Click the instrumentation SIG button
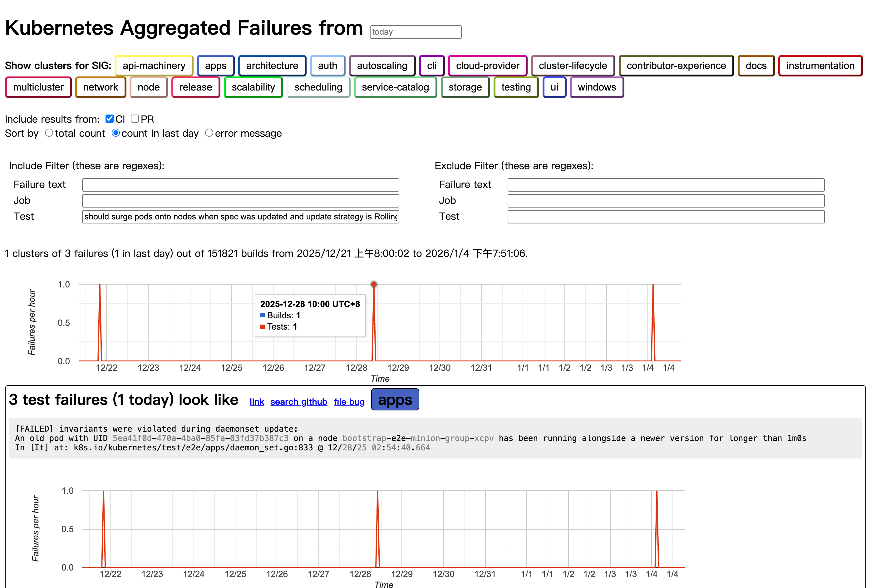The width and height of the screenshot is (871, 588). (x=820, y=66)
